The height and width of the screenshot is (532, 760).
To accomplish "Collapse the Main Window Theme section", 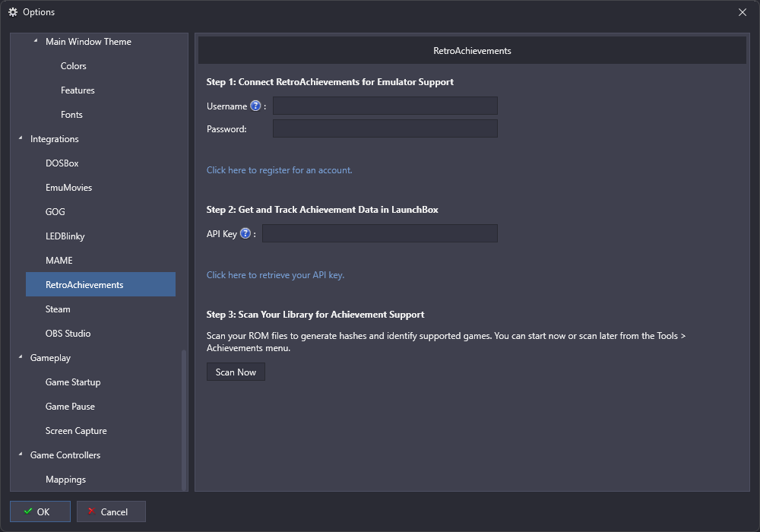I will tap(36, 41).
